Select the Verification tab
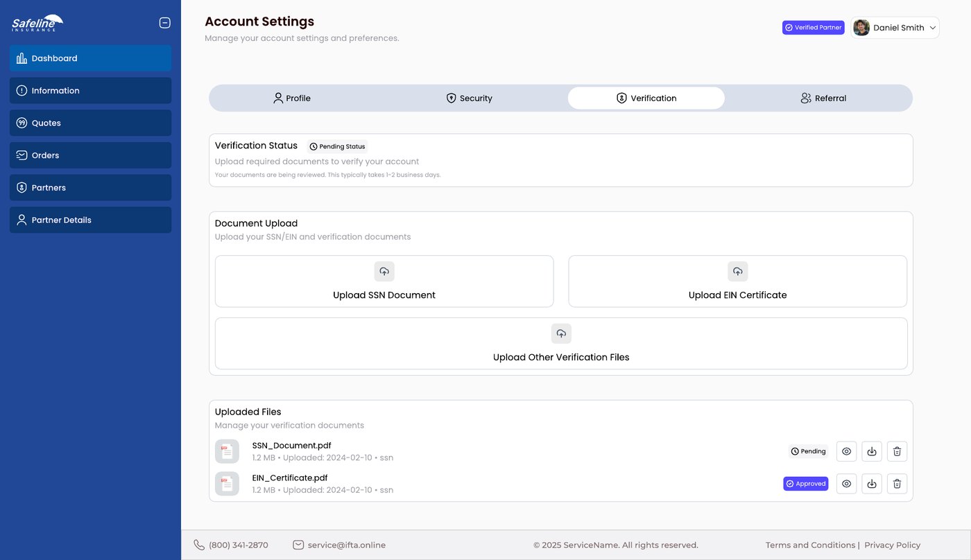The height and width of the screenshot is (560, 971). coord(646,98)
